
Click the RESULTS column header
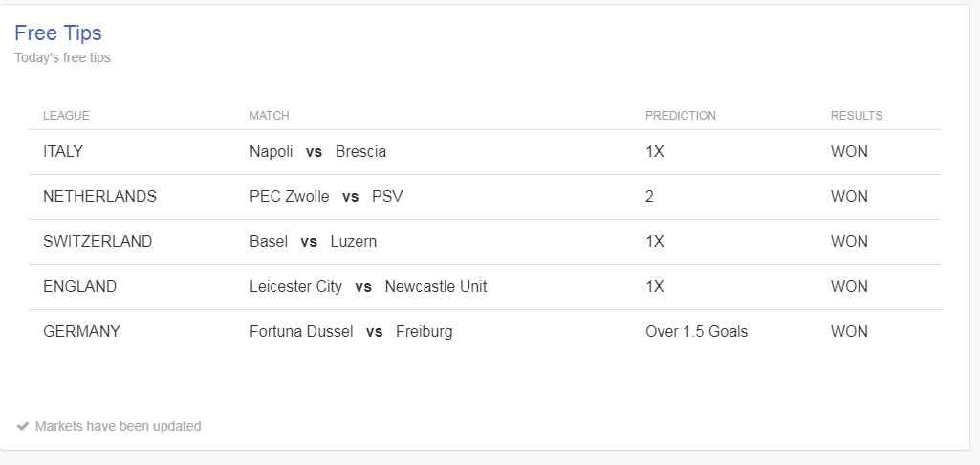point(857,116)
